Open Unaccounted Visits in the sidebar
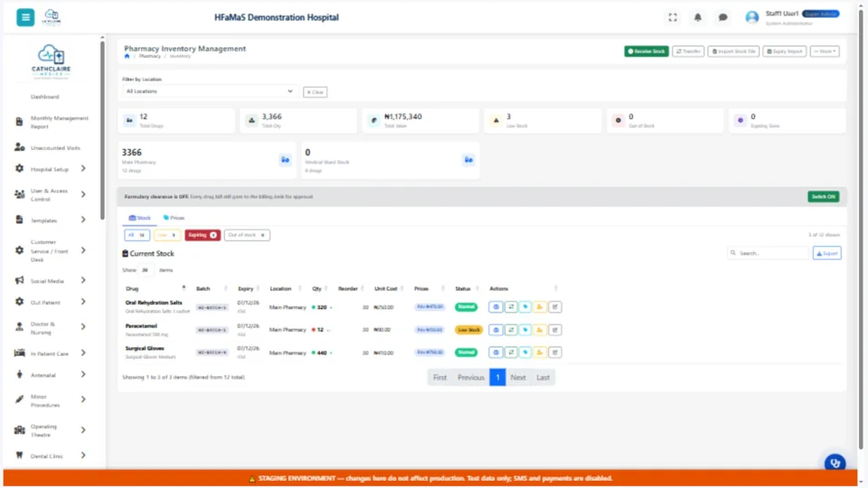Viewport: 868px width, 488px height. [x=48, y=147]
